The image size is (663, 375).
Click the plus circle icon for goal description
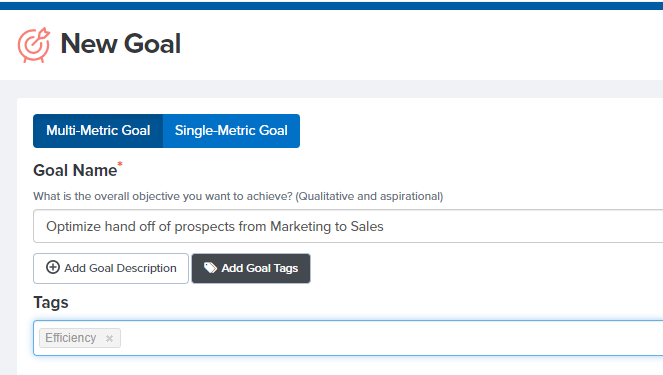(53, 267)
